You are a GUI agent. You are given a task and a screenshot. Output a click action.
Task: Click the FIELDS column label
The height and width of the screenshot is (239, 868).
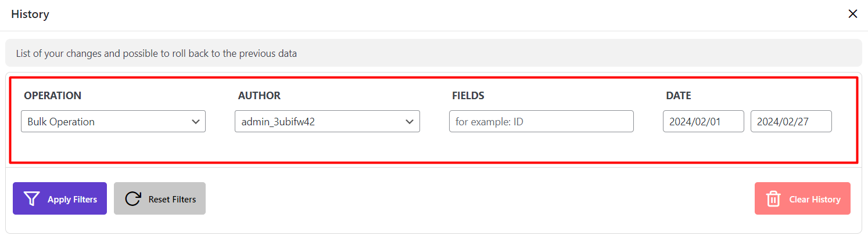468,96
